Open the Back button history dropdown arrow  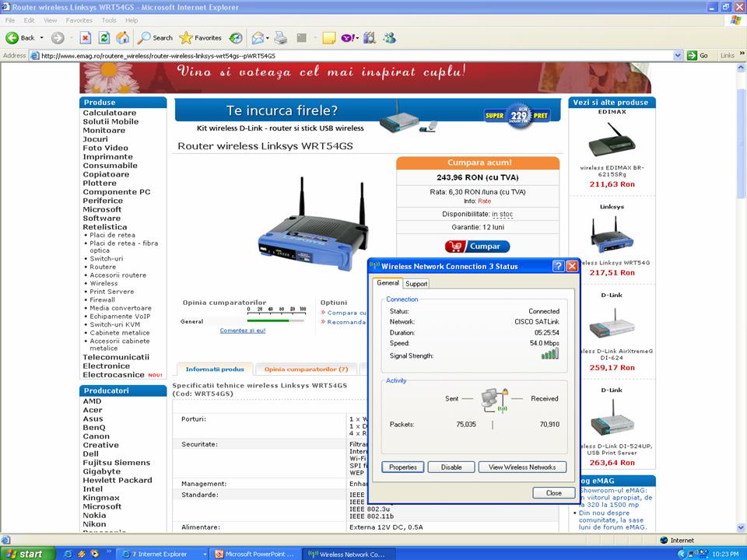41,37
